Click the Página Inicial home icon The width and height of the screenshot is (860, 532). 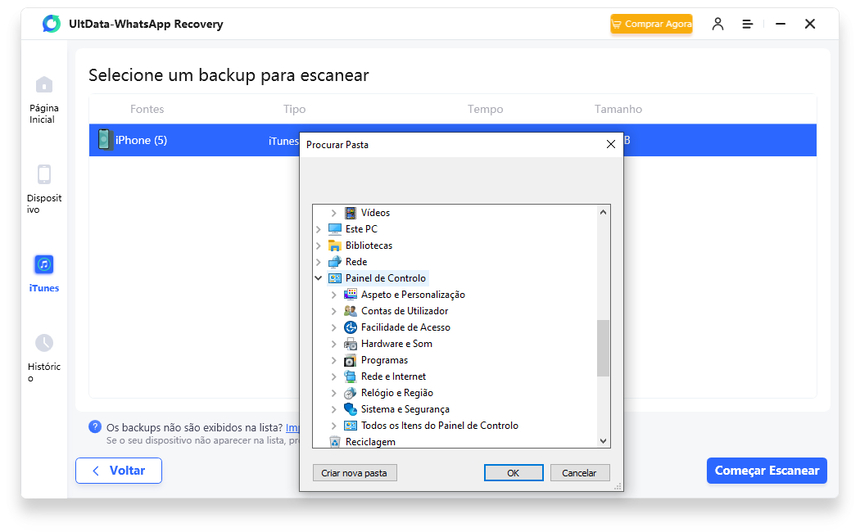tap(44, 84)
